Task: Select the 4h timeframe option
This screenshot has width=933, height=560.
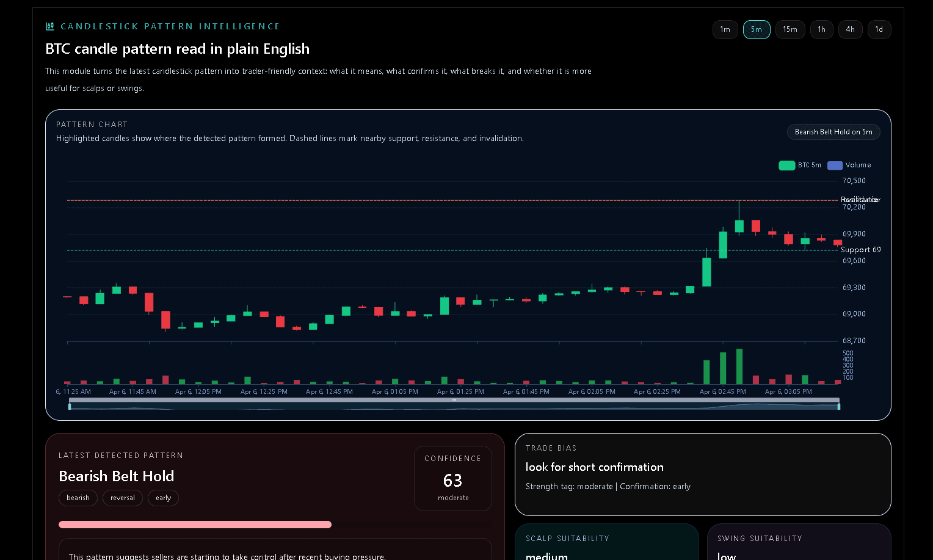Action: tap(850, 29)
